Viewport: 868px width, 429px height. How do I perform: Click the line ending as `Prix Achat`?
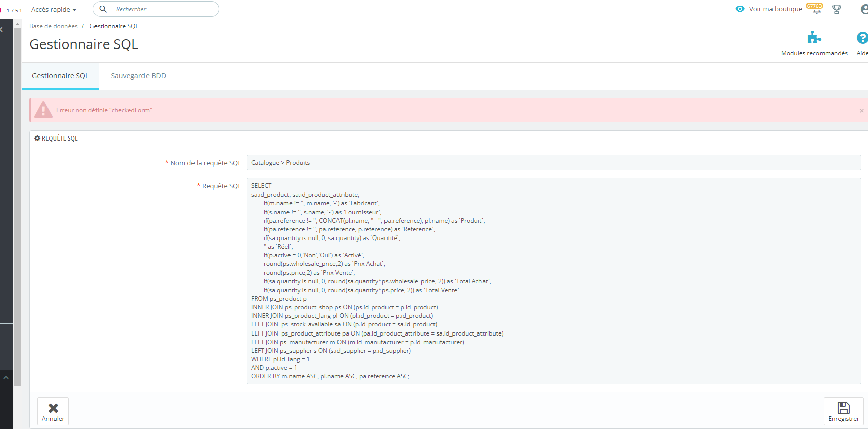coord(324,264)
